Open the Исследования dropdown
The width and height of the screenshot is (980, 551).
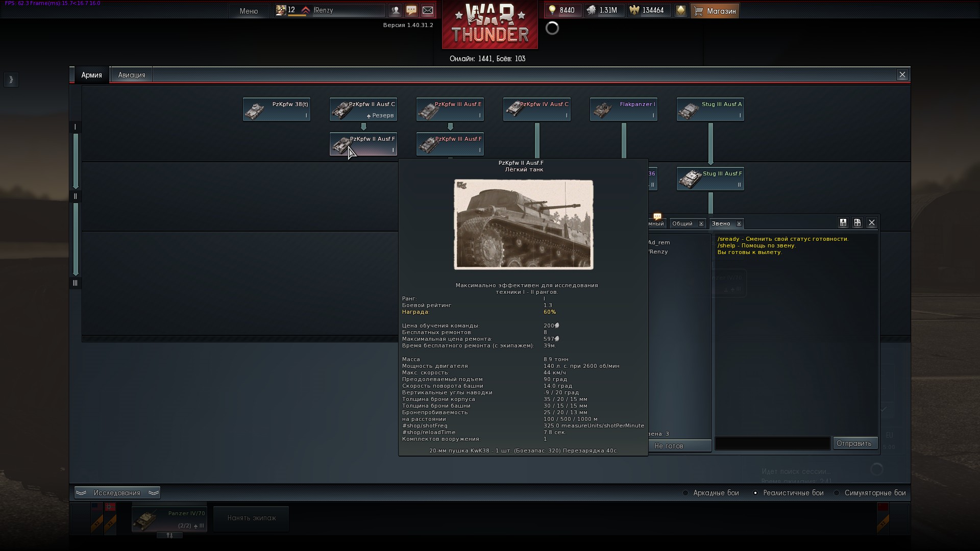point(117,493)
